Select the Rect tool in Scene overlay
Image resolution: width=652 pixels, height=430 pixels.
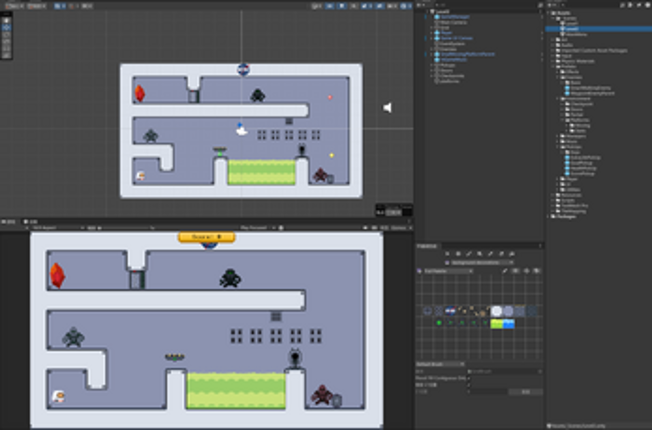(x=6, y=48)
